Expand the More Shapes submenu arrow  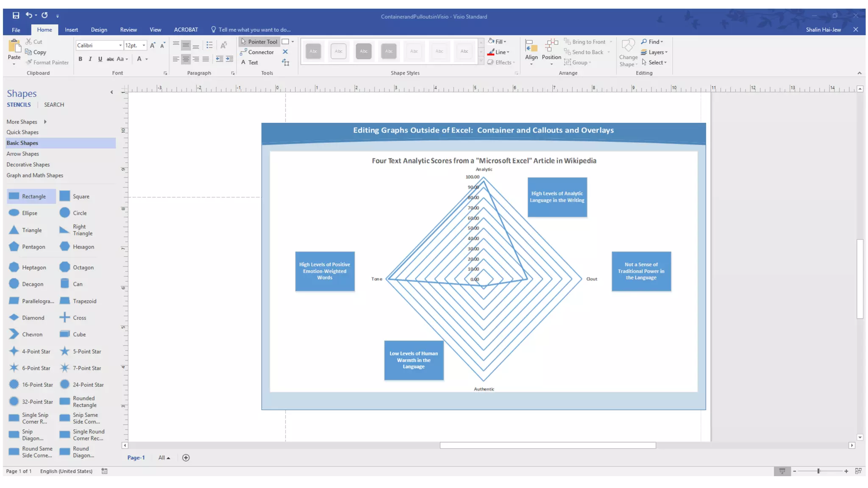(x=45, y=122)
